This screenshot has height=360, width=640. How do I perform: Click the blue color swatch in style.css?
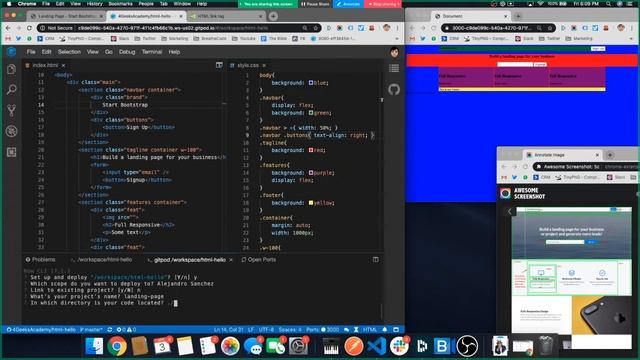coord(311,83)
